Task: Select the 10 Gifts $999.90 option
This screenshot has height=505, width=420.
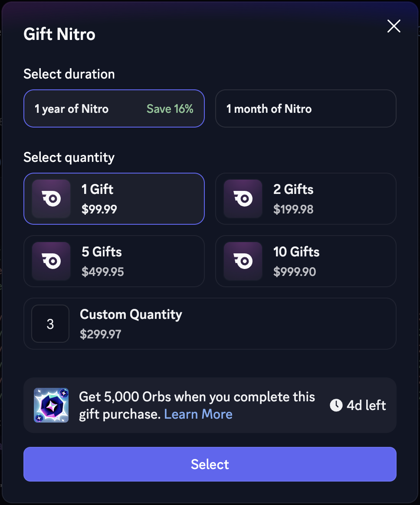Action: click(x=305, y=261)
